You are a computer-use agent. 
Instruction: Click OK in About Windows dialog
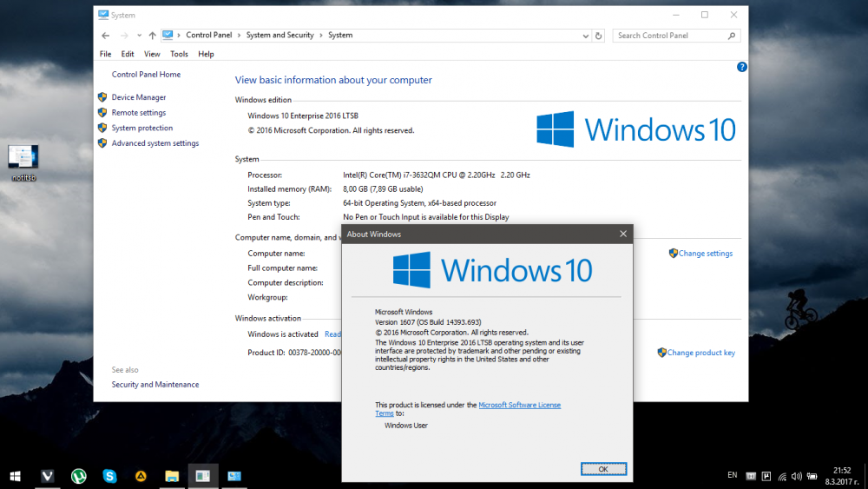pos(603,469)
